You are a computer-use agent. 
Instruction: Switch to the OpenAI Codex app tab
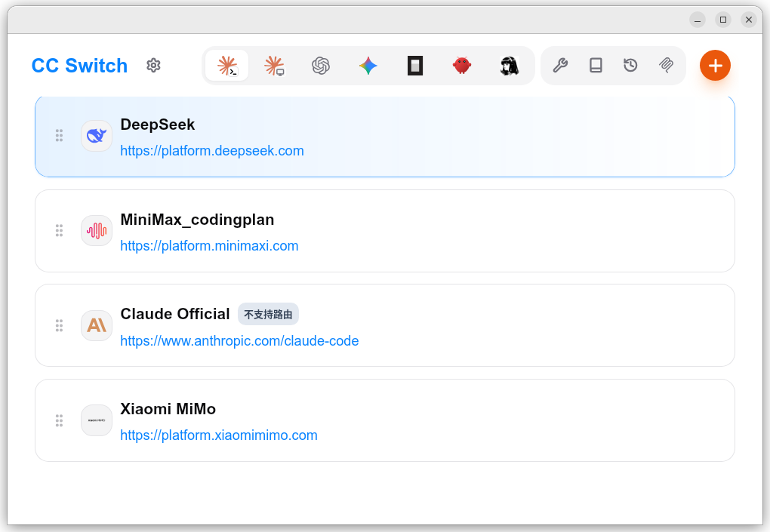tap(321, 65)
